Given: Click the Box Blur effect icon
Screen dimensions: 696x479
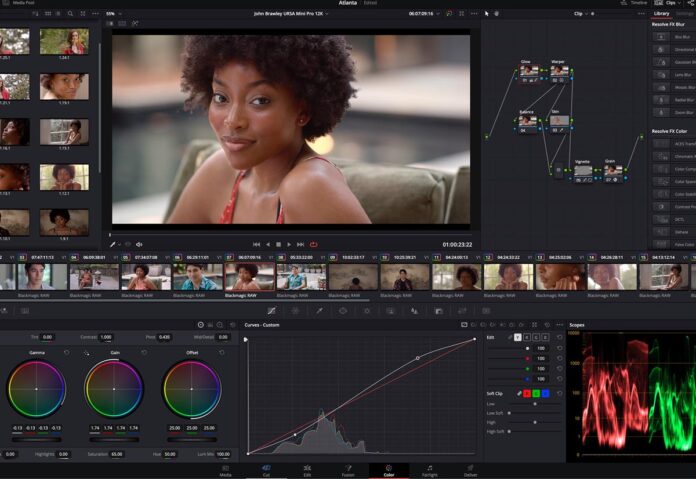Looking at the screenshot, I should 661,37.
